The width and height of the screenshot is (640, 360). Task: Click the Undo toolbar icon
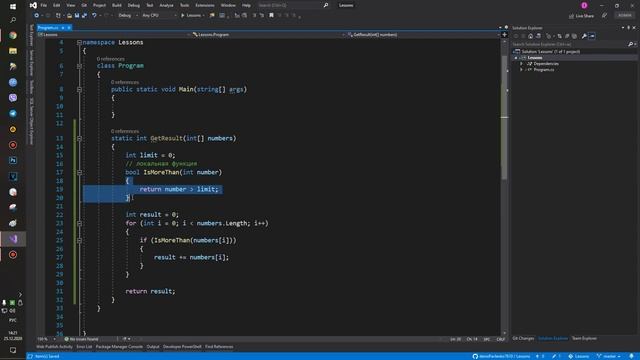94,16
